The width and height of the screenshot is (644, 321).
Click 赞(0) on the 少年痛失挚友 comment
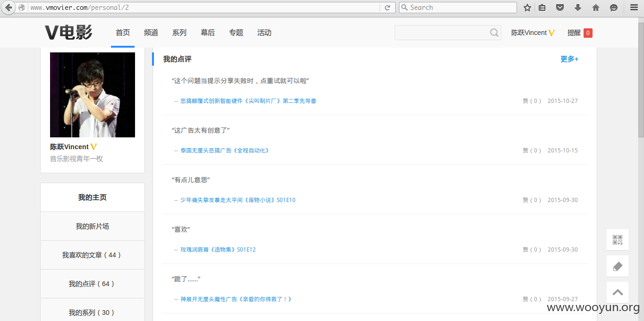532,200
